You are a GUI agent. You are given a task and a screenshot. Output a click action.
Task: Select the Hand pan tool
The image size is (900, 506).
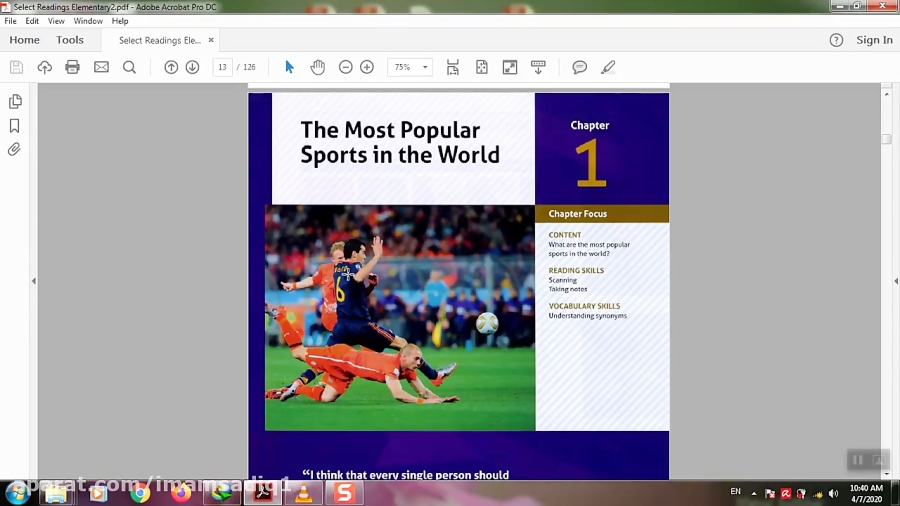(x=317, y=67)
